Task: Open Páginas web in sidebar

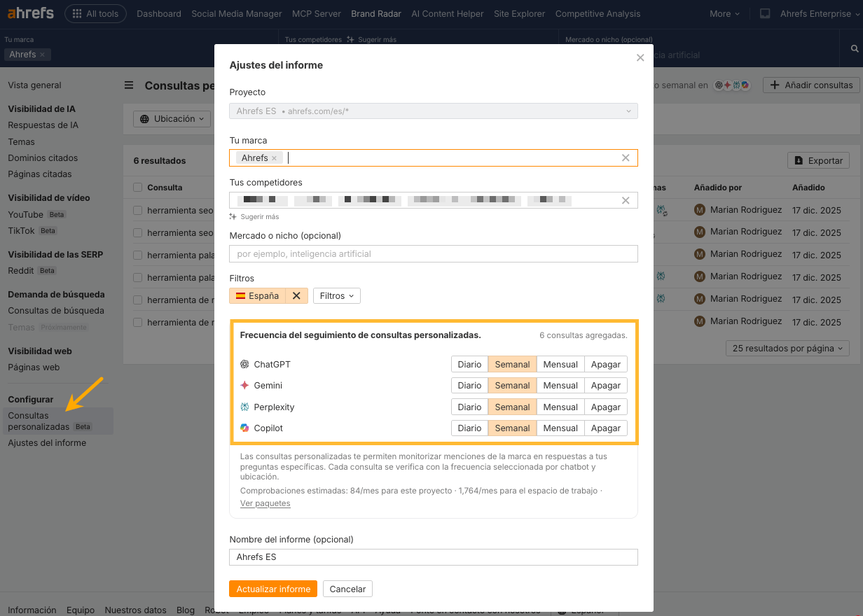Action: click(x=34, y=367)
